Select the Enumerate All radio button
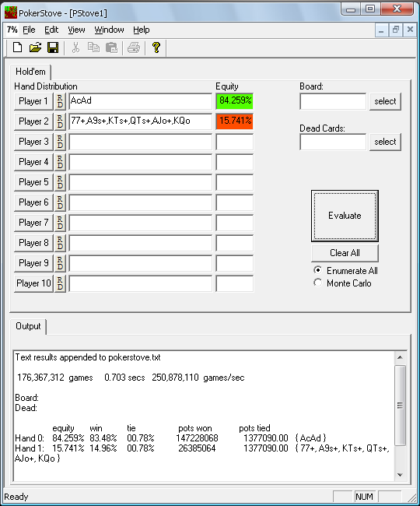This screenshot has height=506, width=420. [x=318, y=270]
